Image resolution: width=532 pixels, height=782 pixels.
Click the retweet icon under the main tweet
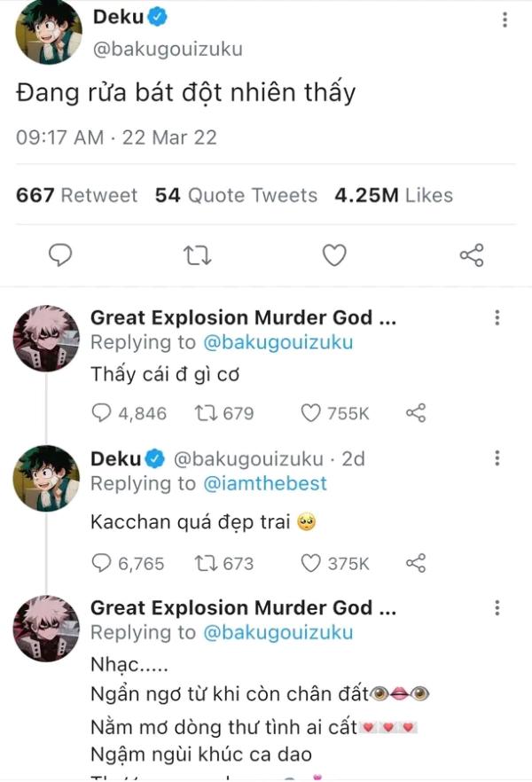pyautogui.click(x=197, y=254)
